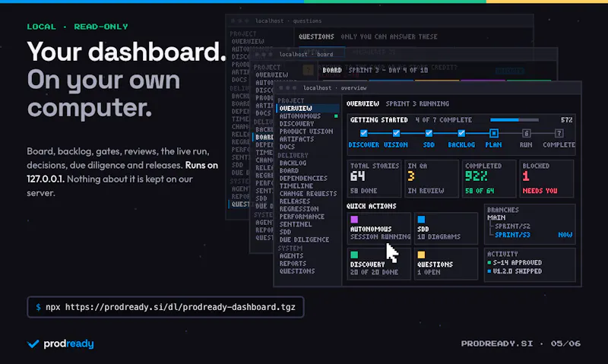
Task: Click the S-14 Approved activity entry
Action: 515,262
